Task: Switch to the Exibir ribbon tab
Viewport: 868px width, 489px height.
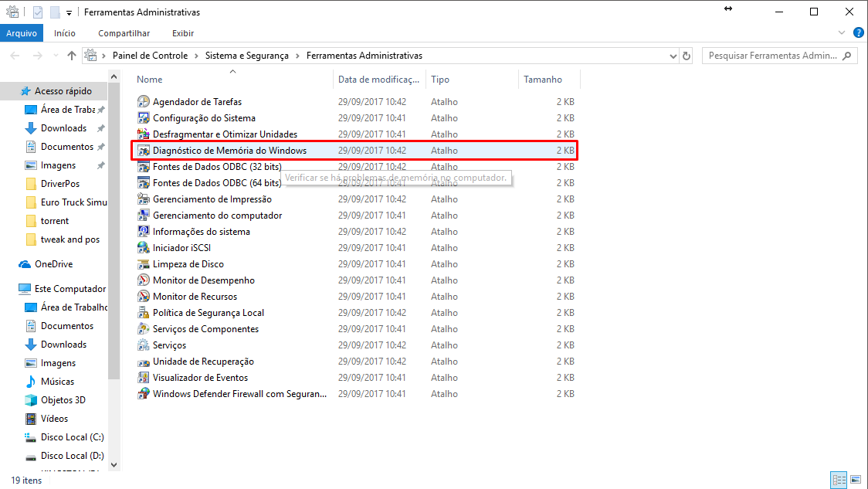Action: [183, 33]
